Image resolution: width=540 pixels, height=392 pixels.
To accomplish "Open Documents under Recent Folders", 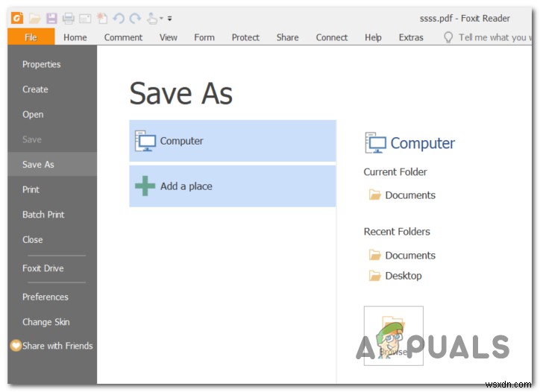I will pyautogui.click(x=410, y=256).
